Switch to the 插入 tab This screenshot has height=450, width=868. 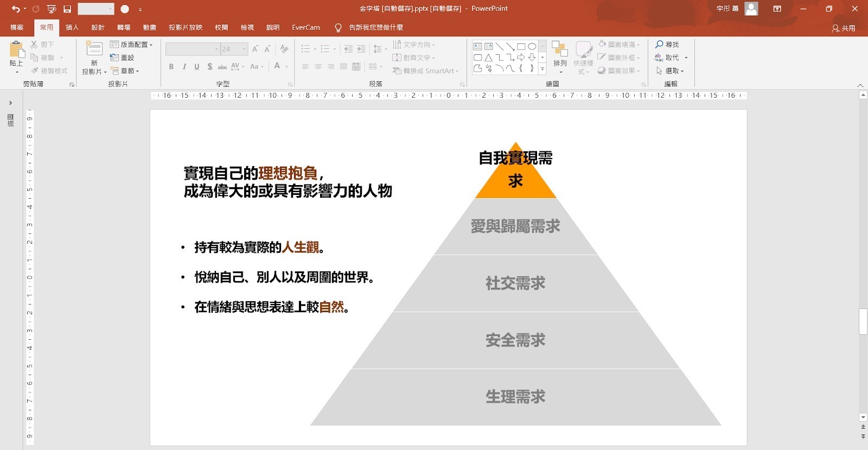(x=72, y=27)
